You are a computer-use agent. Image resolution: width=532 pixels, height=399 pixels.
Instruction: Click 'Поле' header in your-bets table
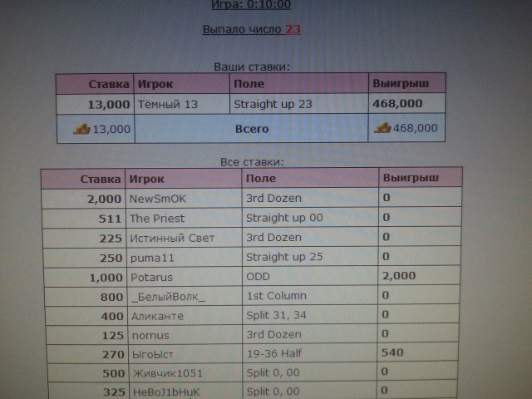tap(249, 84)
